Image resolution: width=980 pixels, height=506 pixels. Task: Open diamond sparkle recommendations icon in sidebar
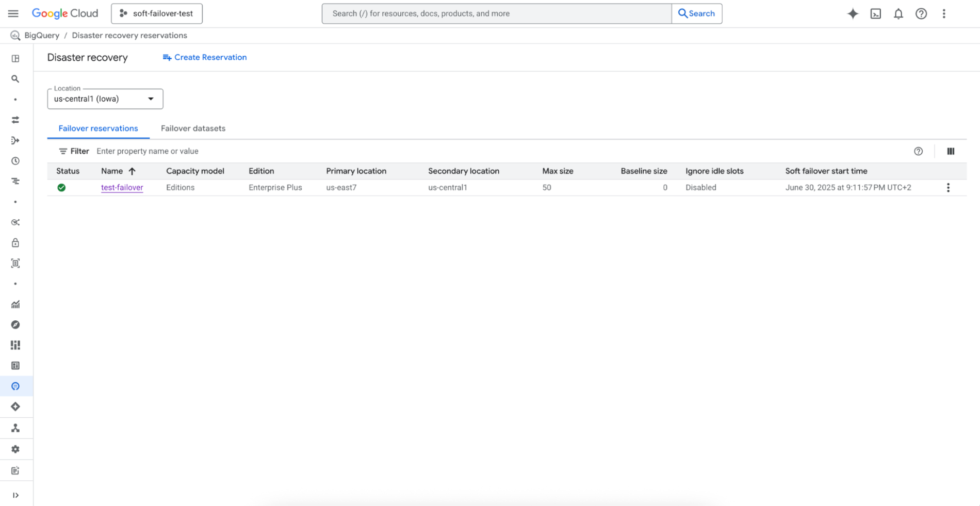15,406
